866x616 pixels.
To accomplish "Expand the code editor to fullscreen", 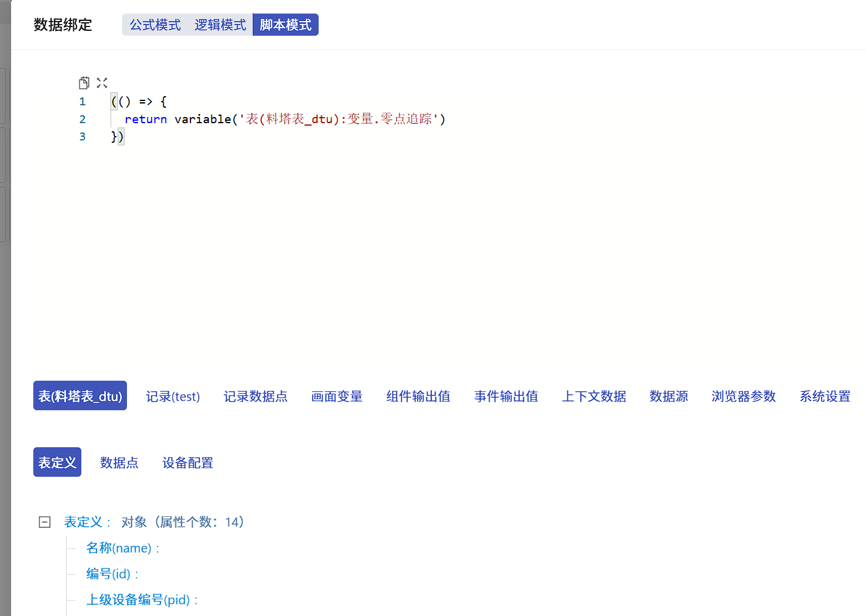I will click(x=102, y=83).
